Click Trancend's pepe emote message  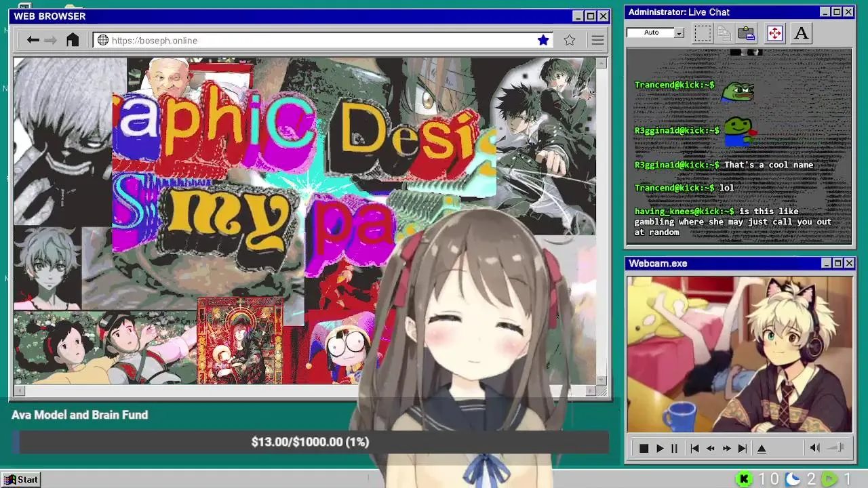pyautogui.click(x=737, y=91)
